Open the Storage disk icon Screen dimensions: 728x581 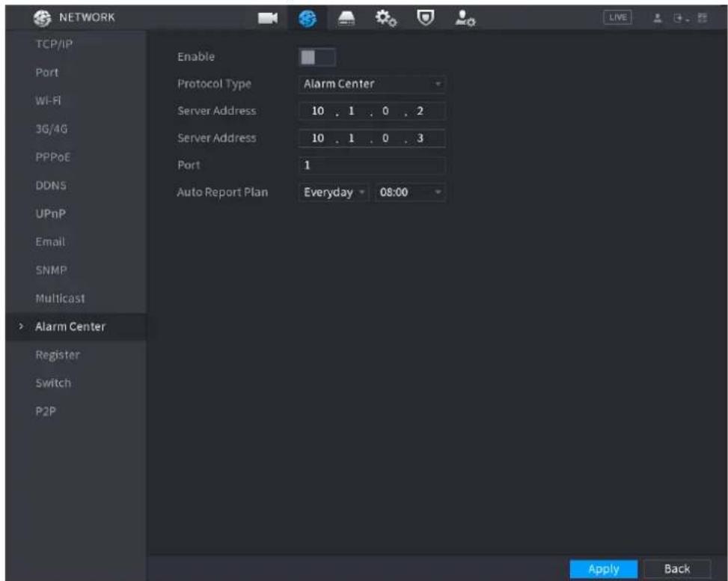pos(346,18)
